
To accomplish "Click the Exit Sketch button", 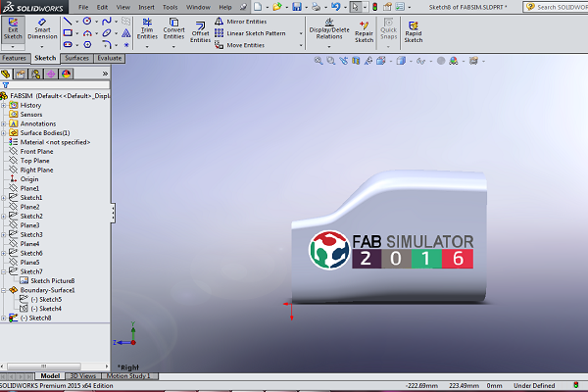I will [13, 28].
